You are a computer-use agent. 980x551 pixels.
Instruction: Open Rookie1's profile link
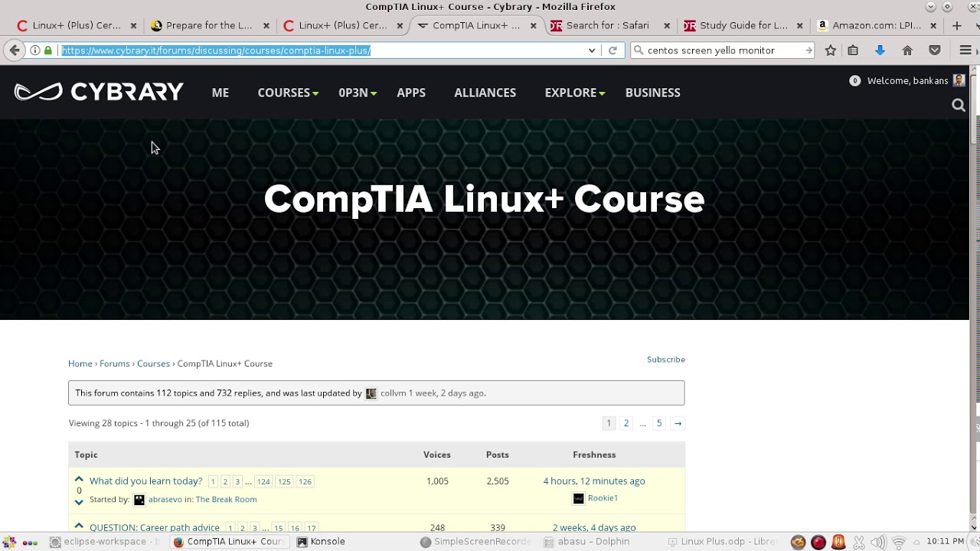click(603, 498)
